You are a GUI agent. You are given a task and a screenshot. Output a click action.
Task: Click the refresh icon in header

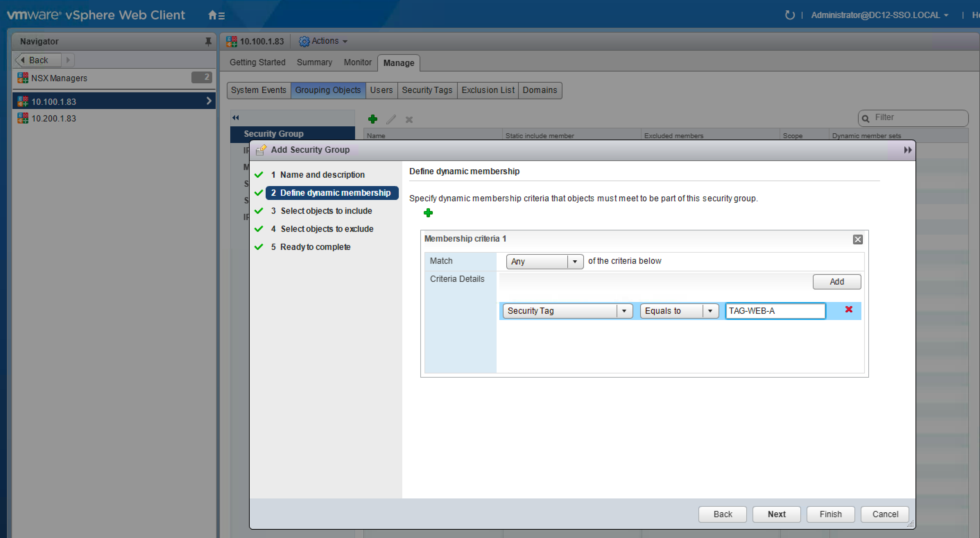pyautogui.click(x=790, y=15)
